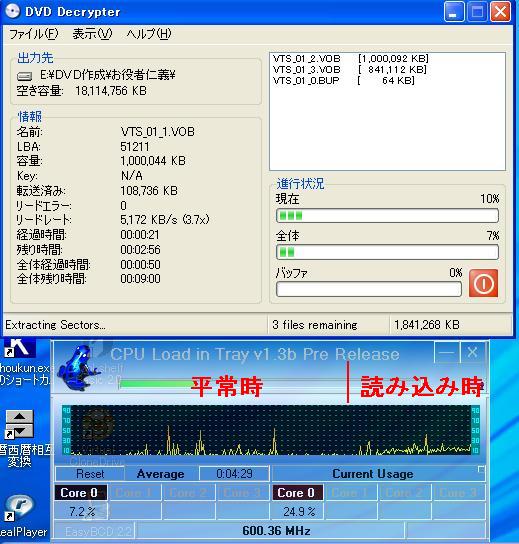Open the ヘルプ(H) menu

[149, 34]
